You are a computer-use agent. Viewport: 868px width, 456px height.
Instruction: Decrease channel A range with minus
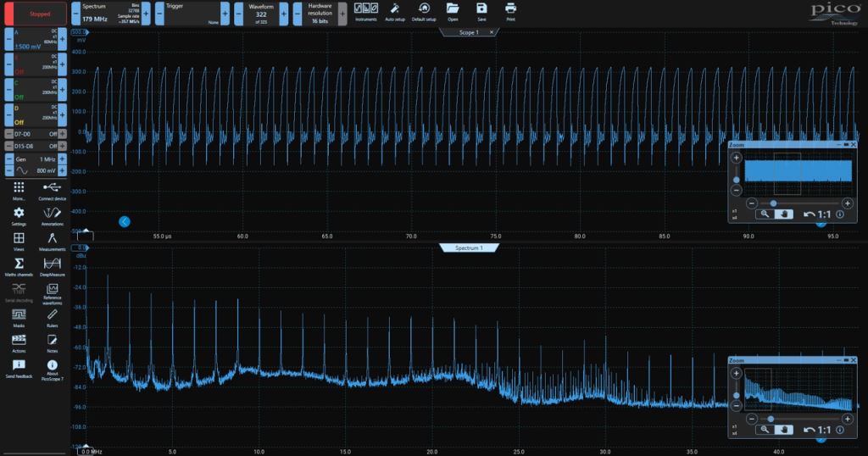(x=8, y=39)
